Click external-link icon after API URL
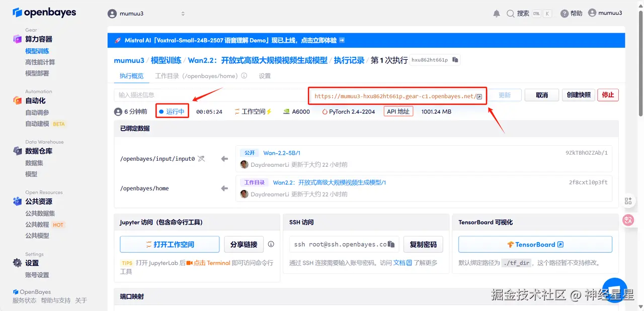The height and width of the screenshot is (311, 644). (479, 96)
